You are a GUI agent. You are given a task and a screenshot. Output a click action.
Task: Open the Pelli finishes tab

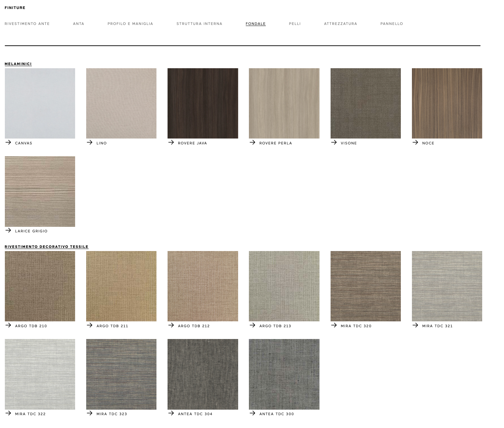click(x=295, y=24)
